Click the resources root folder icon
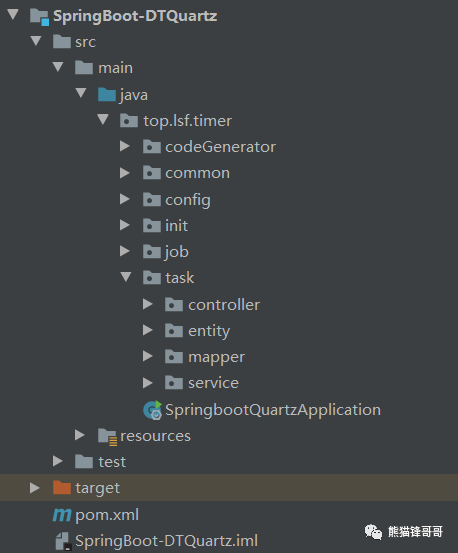This screenshot has width=458, height=553. 107,437
